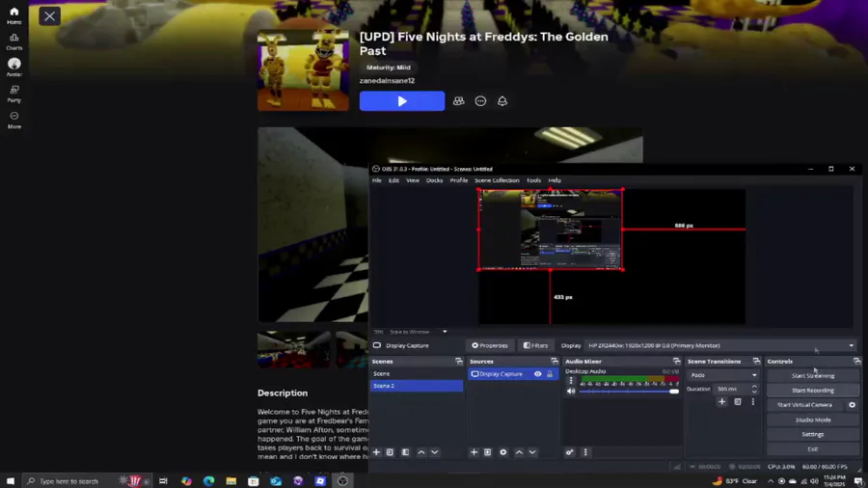Select the 'Scene' entry in Scenes list
This screenshot has height=488, width=868.
coord(417,374)
